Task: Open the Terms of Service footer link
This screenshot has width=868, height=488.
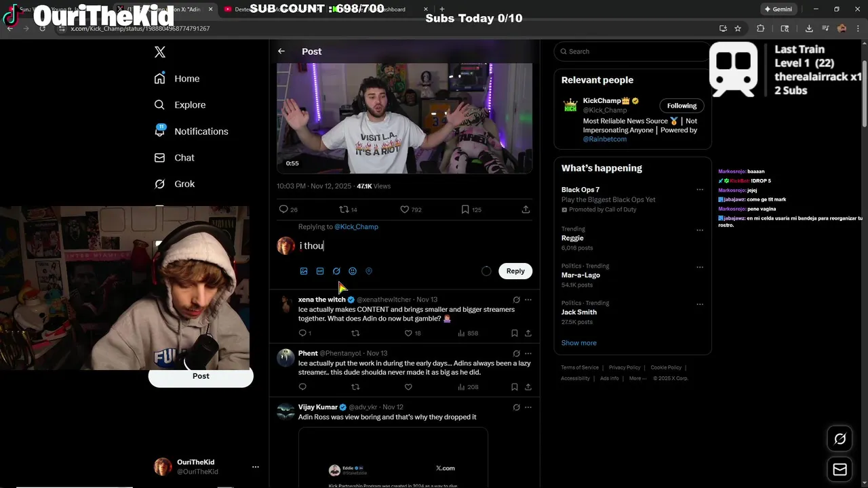Action: pos(580,367)
